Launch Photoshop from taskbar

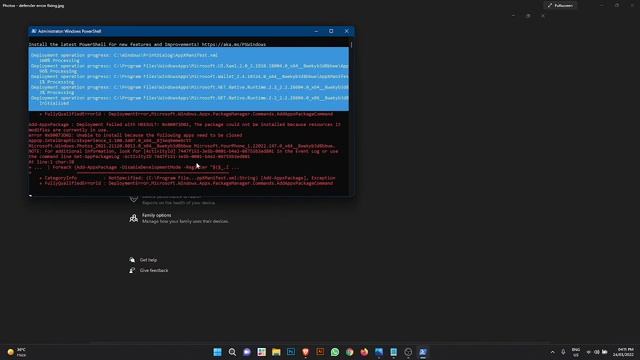point(291,352)
